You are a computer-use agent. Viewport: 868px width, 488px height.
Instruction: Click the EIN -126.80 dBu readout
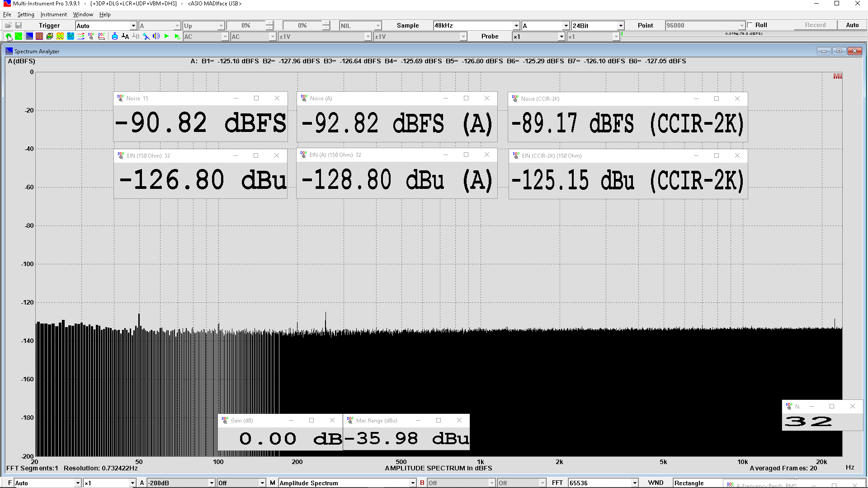[x=200, y=180]
